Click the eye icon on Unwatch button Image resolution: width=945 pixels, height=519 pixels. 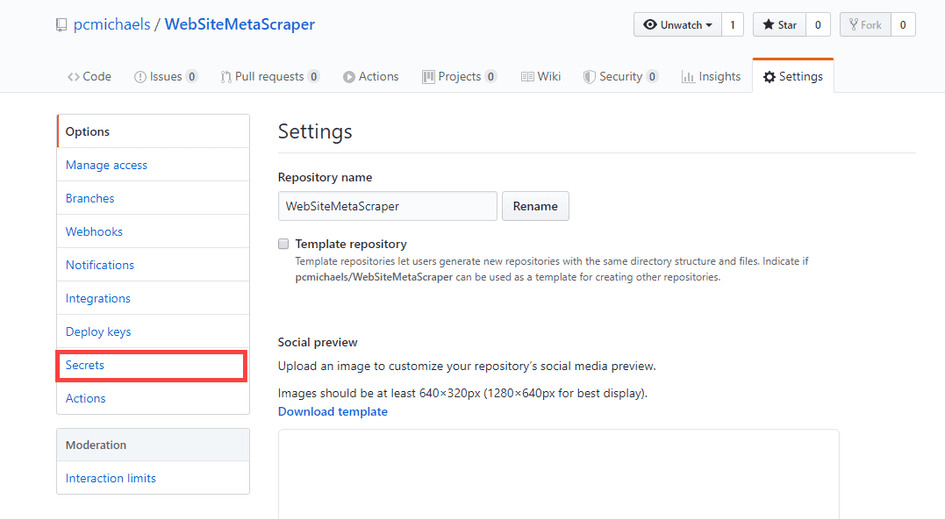pyautogui.click(x=650, y=25)
